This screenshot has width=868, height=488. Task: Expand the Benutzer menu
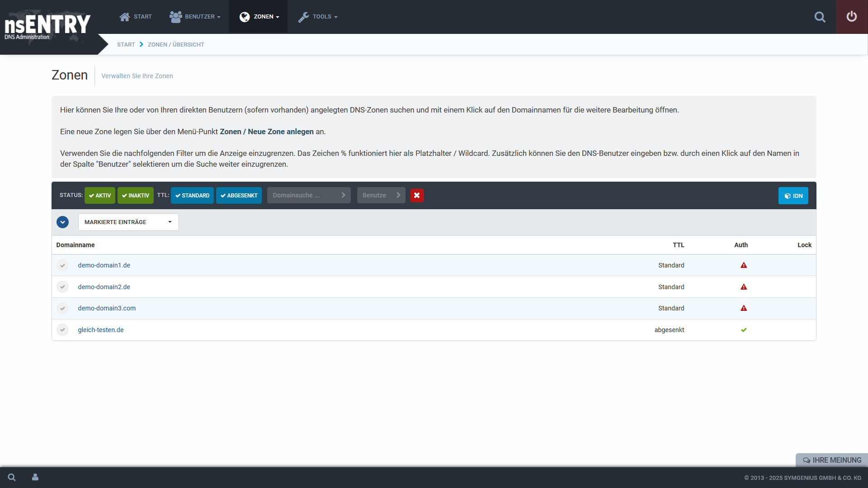click(195, 17)
